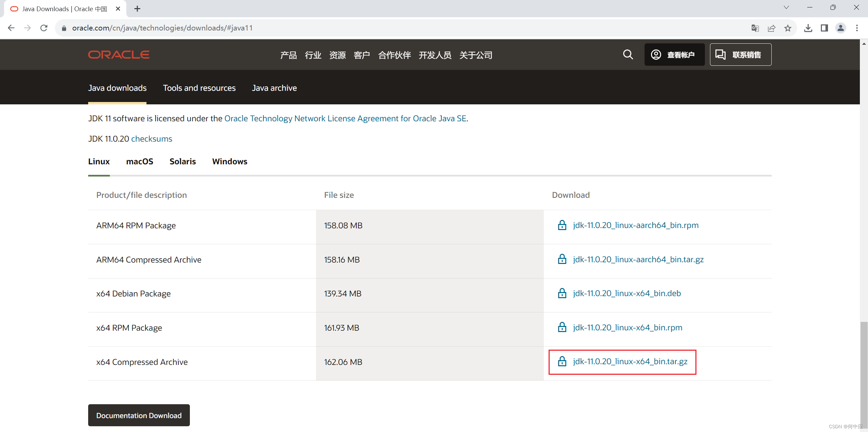Open the 客户 navigation menu
The image size is (868, 432).
pos(362,55)
